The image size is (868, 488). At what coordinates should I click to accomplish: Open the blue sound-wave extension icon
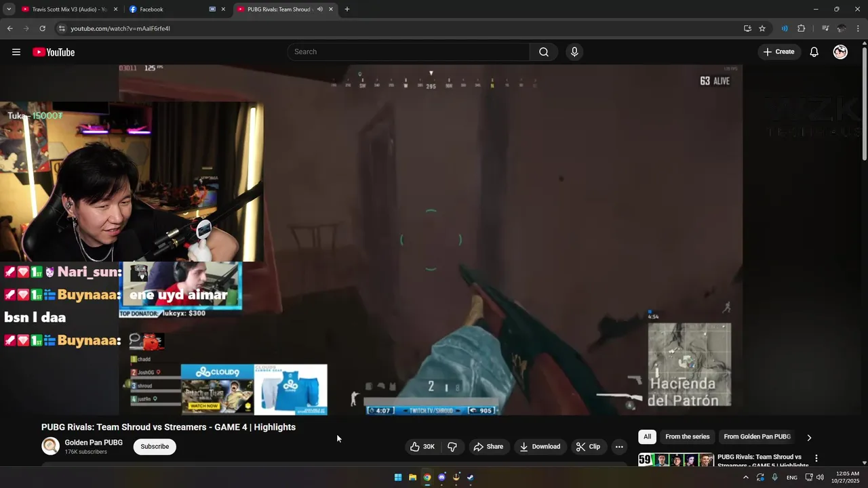785,28
